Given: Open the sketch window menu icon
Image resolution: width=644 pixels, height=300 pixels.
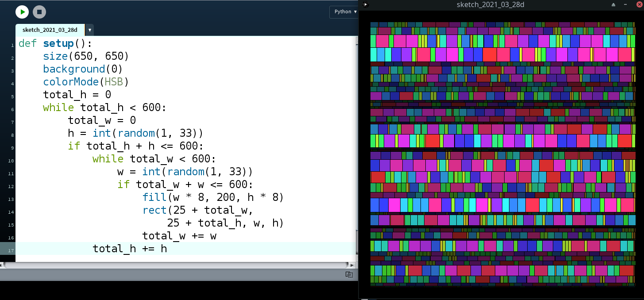Looking at the screenshot, I should coord(365,4).
